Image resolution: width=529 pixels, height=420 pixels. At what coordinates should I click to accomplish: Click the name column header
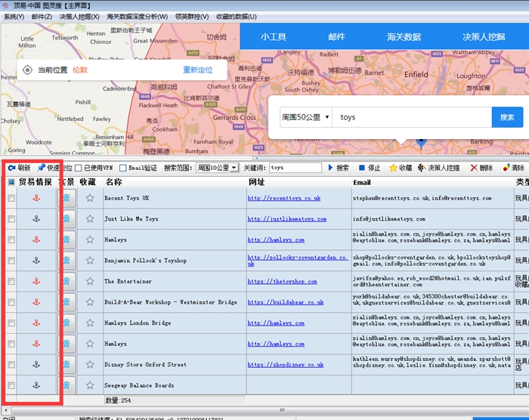coord(113,182)
